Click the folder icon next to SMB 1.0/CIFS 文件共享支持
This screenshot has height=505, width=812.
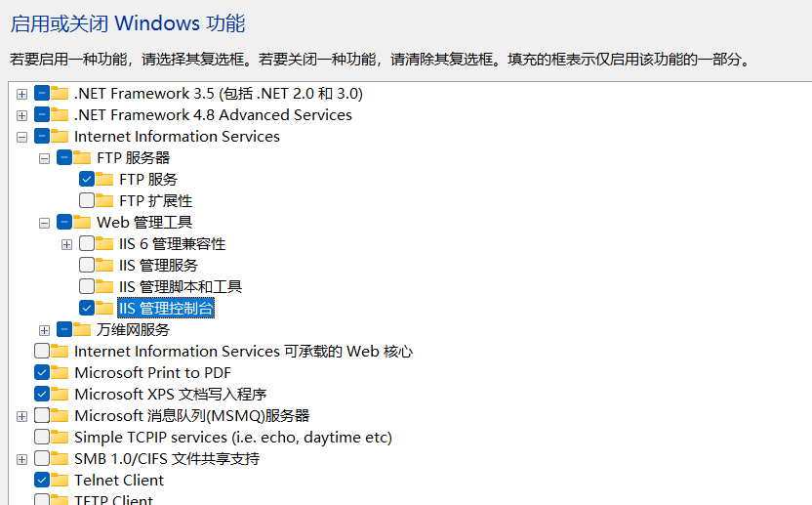pos(59,458)
